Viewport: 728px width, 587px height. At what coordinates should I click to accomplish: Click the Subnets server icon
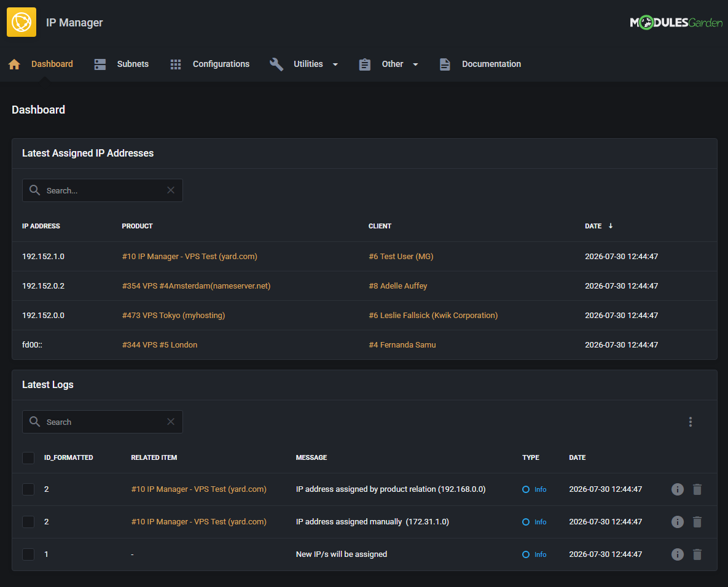(x=100, y=64)
